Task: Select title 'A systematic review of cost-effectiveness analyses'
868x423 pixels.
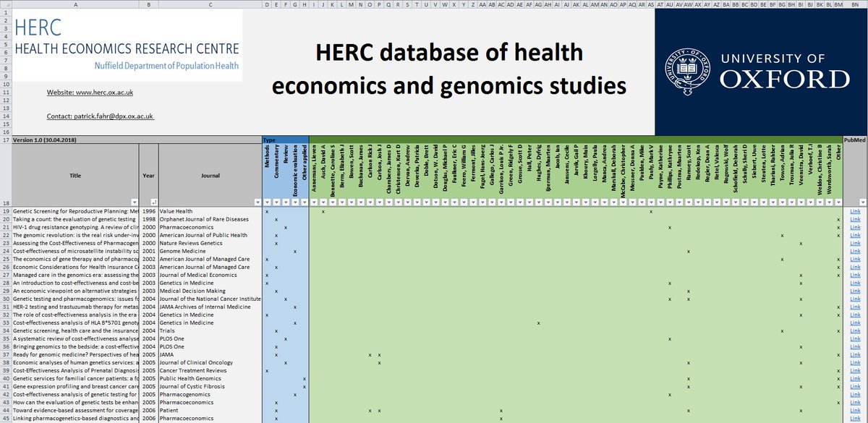Action: (x=76, y=338)
